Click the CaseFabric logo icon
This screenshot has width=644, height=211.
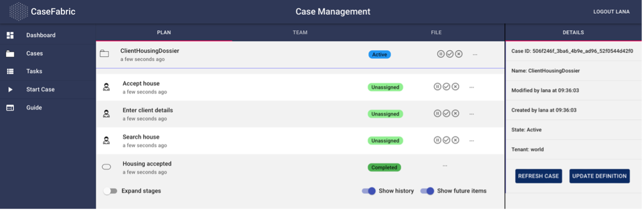click(x=18, y=11)
